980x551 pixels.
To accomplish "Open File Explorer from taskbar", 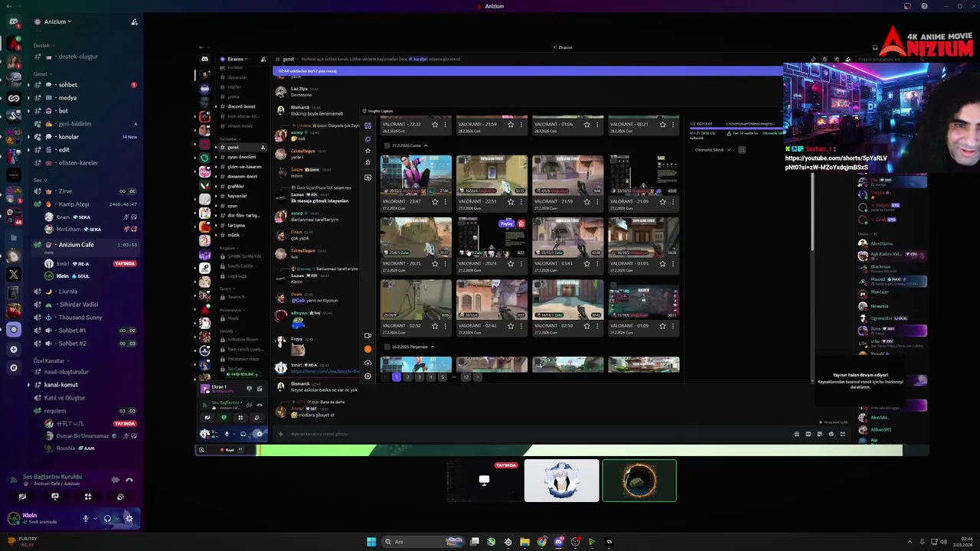I will point(524,542).
